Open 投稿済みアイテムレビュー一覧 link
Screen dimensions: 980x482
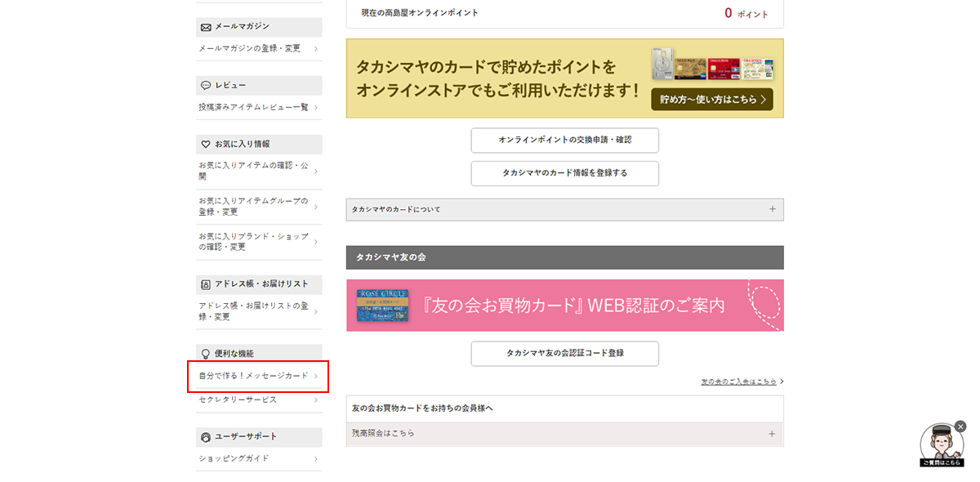pyautogui.click(x=259, y=107)
